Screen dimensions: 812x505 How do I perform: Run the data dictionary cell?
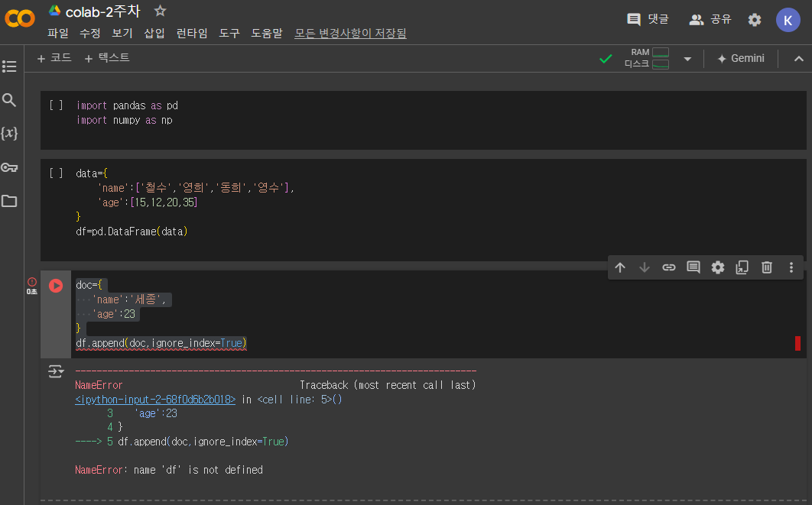pyautogui.click(x=56, y=173)
